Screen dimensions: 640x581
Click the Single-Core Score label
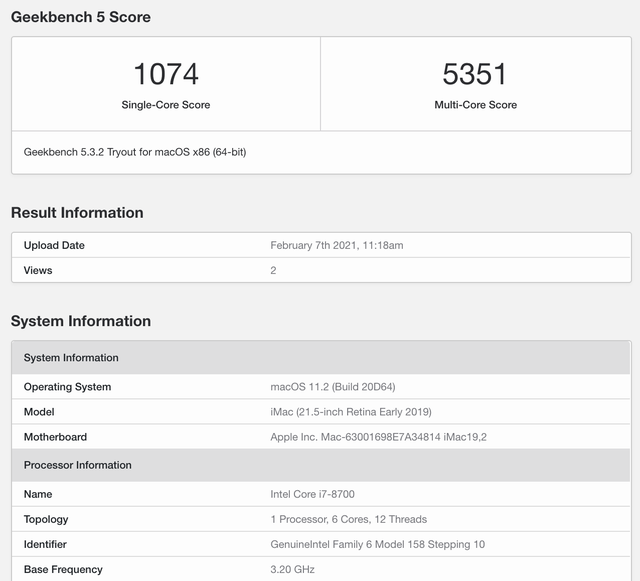coord(166,105)
